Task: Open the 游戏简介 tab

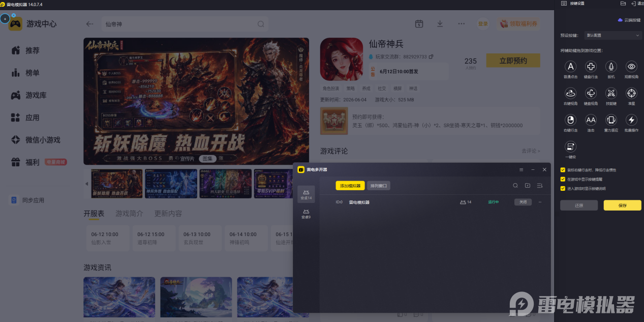Action: (x=129, y=214)
